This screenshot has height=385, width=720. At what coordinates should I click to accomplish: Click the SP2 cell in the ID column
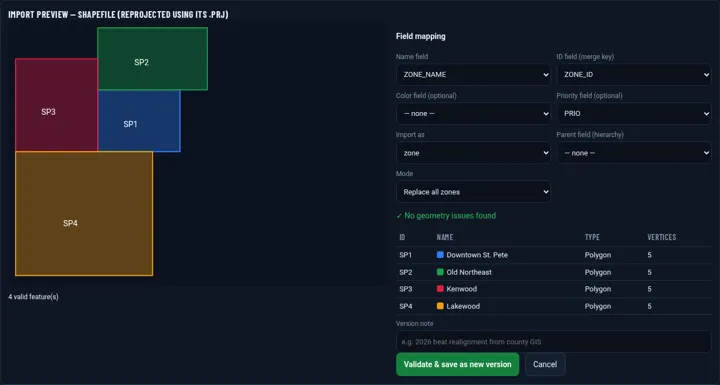click(405, 272)
